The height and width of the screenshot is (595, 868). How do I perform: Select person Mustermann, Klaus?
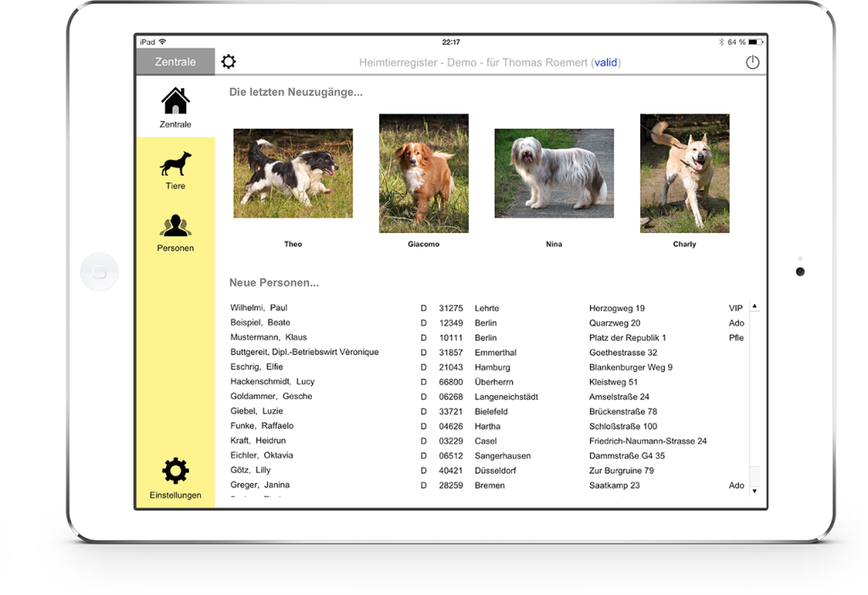click(x=269, y=337)
